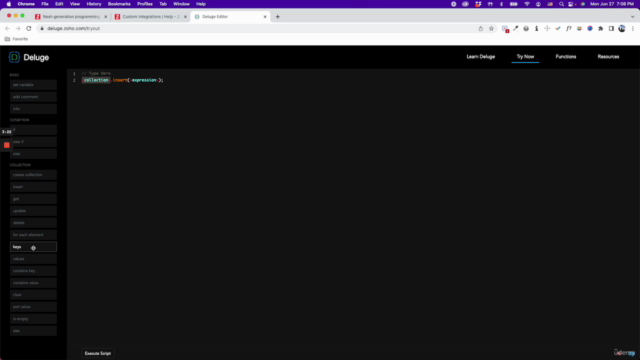
Task: Click the Execute Script button
Action: click(98, 353)
